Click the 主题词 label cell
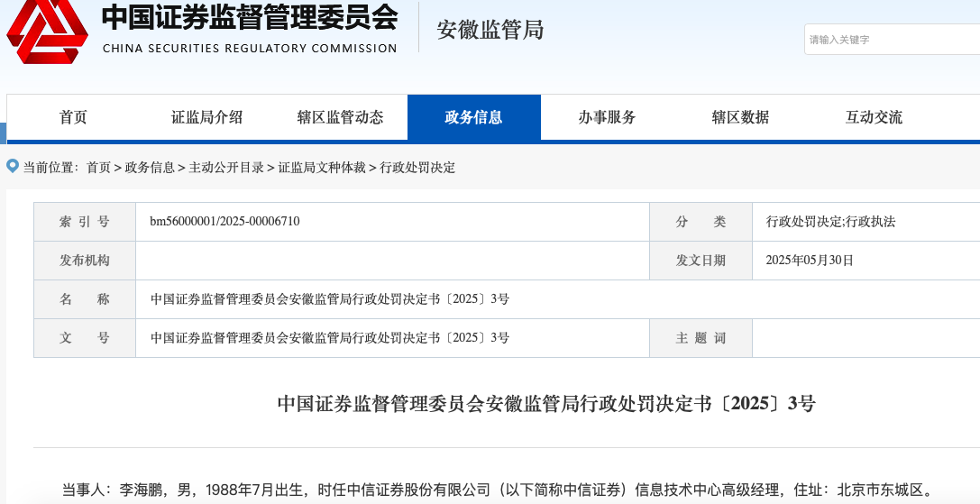The image size is (980, 504). coord(701,338)
